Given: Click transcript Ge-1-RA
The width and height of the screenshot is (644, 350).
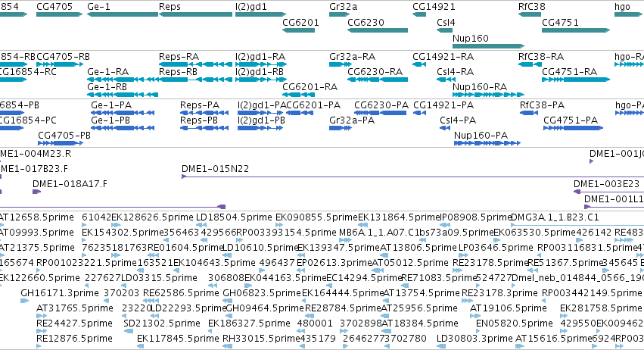Looking at the screenshot, I should [123, 80].
